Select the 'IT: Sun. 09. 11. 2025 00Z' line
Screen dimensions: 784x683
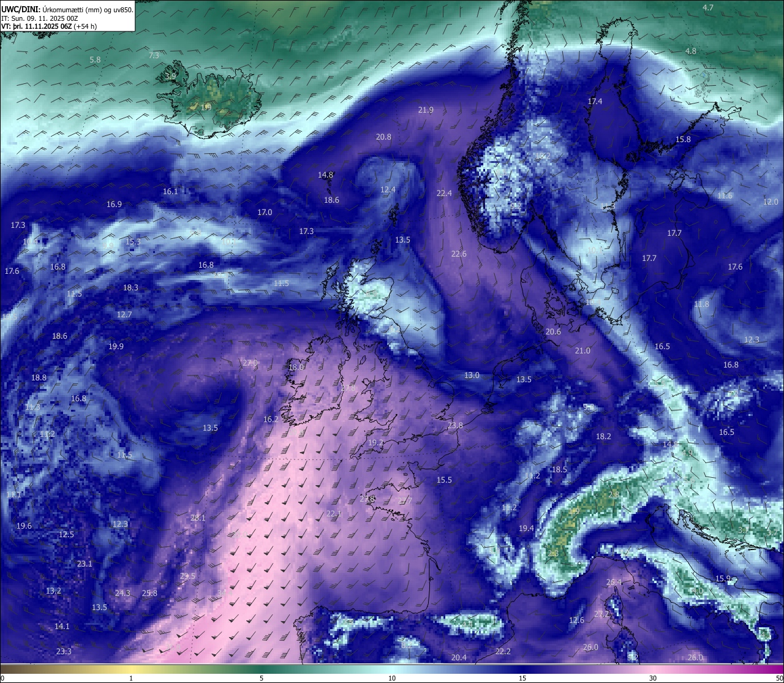(40, 18)
